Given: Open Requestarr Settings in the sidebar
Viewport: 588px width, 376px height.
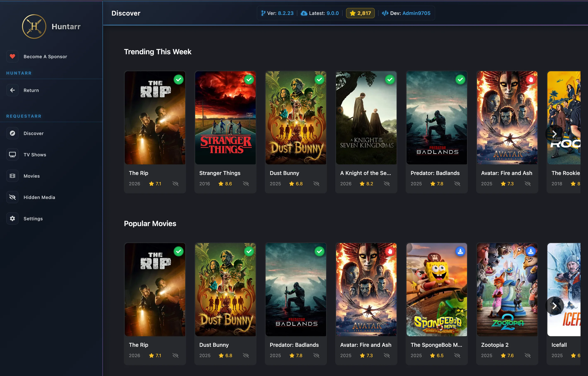Looking at the screenshot, I should click(51, 219).
